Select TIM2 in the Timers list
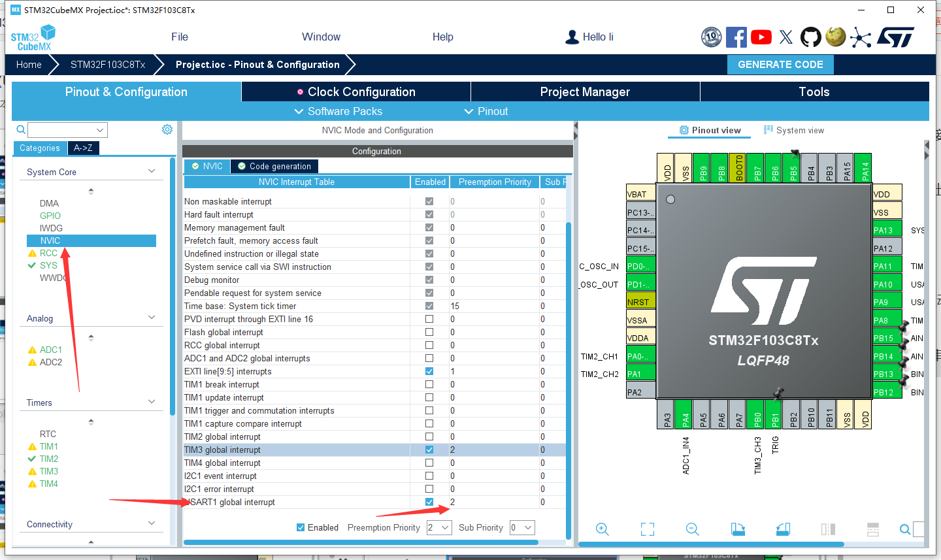Image resolution: width=941 pixels, height=560 pixels. pyautogui.click(x=49, y=459)
